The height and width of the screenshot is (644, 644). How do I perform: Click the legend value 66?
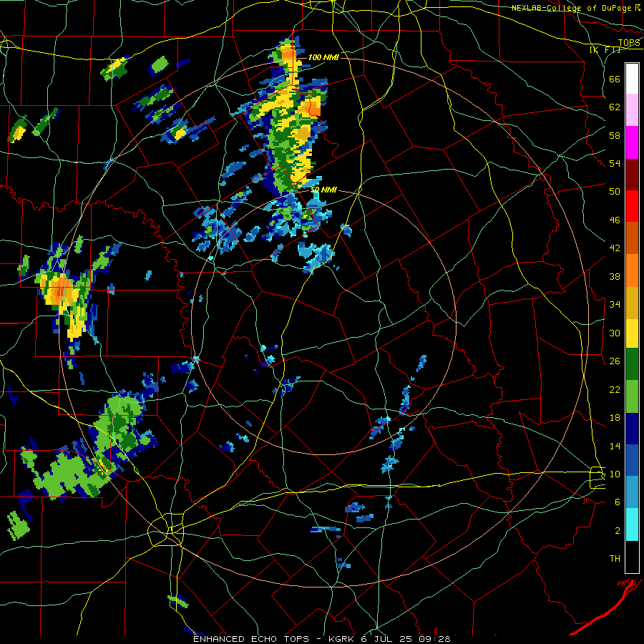coord(615,79)
